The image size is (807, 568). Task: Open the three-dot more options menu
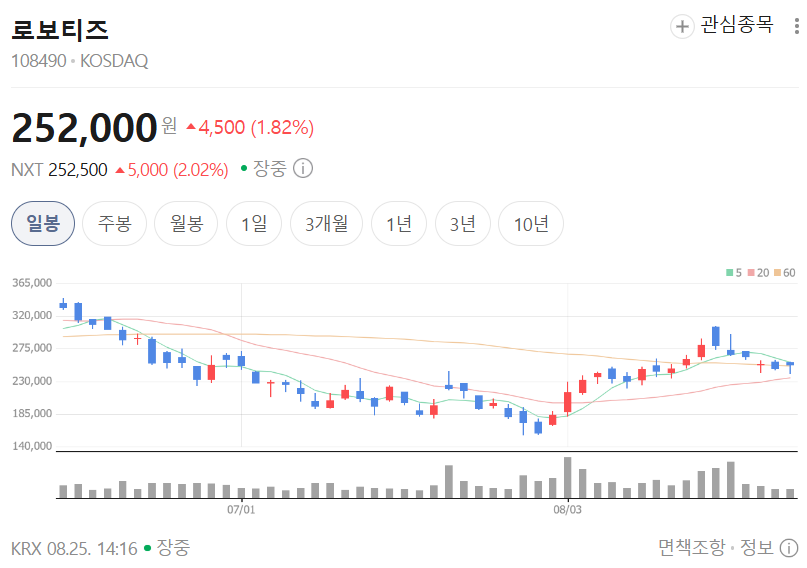(x=797, y=26)
